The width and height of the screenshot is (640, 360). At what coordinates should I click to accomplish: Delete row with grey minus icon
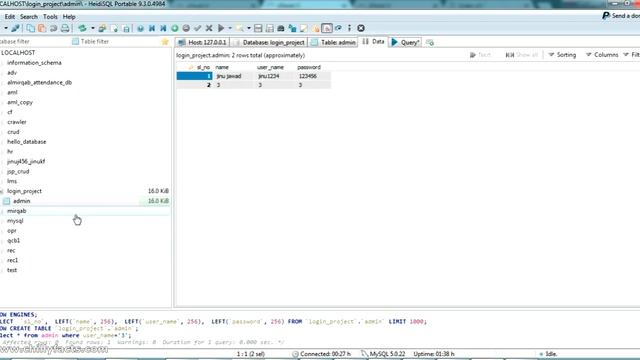[x=186, y=28]
